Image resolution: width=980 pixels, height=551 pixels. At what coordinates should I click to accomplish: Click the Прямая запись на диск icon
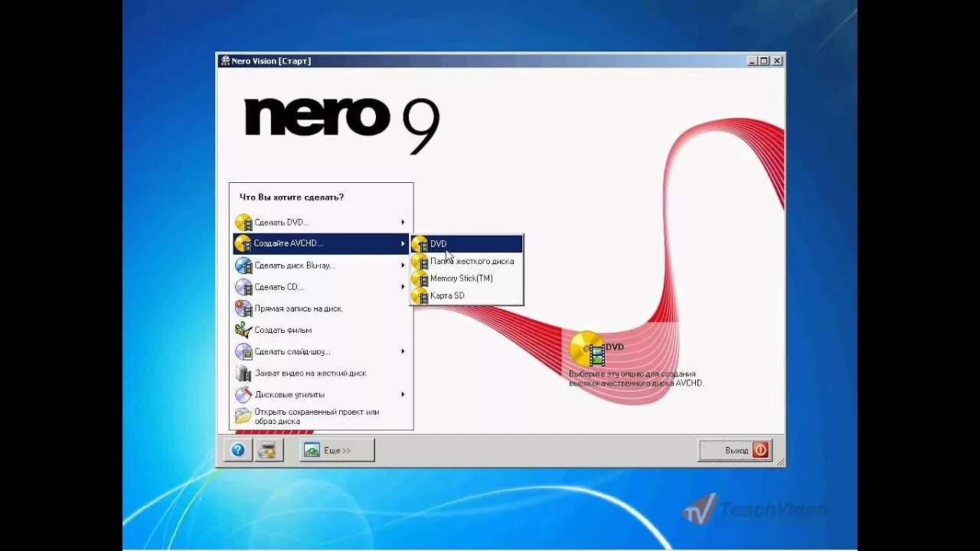point(243,308)
